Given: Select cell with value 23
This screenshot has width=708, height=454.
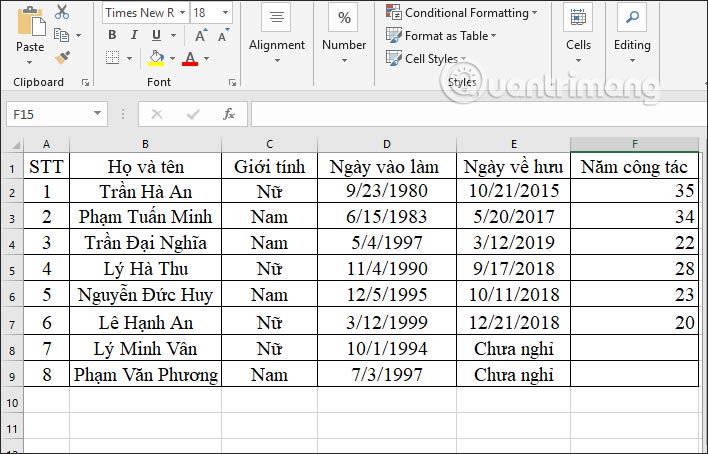Looking at the screenshot, I should (x=634, y=295).
